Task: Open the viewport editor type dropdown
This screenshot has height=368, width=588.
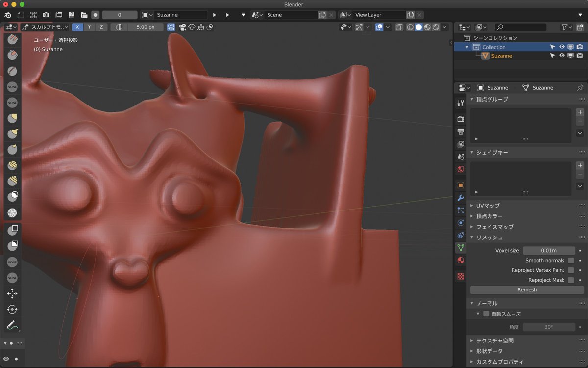Action: (11, 27)
